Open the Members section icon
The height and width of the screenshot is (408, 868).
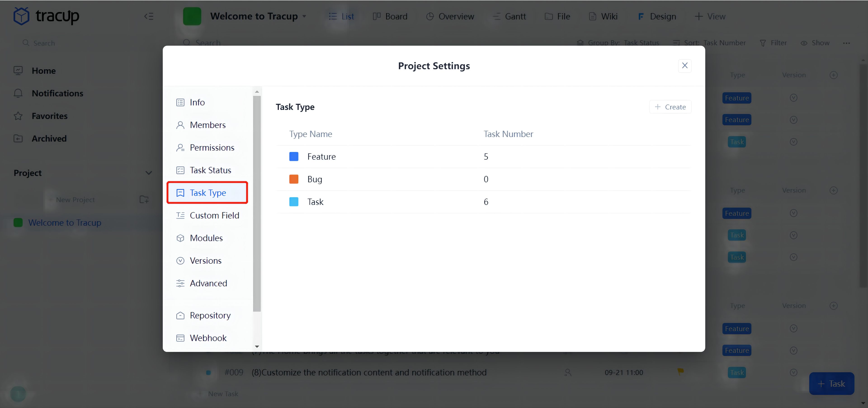pyautogui.click(x=181, y=125)
